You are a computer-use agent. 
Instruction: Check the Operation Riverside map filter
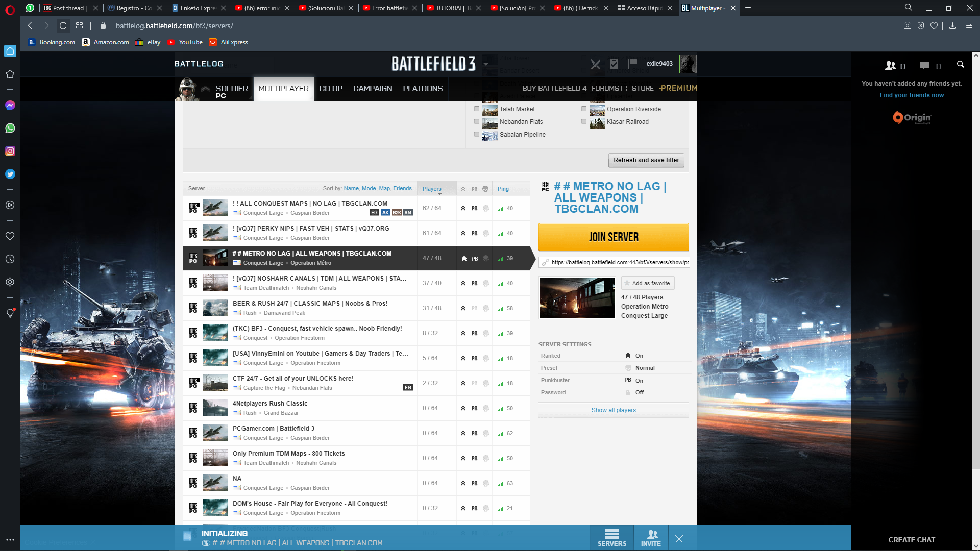click(584, 109)
